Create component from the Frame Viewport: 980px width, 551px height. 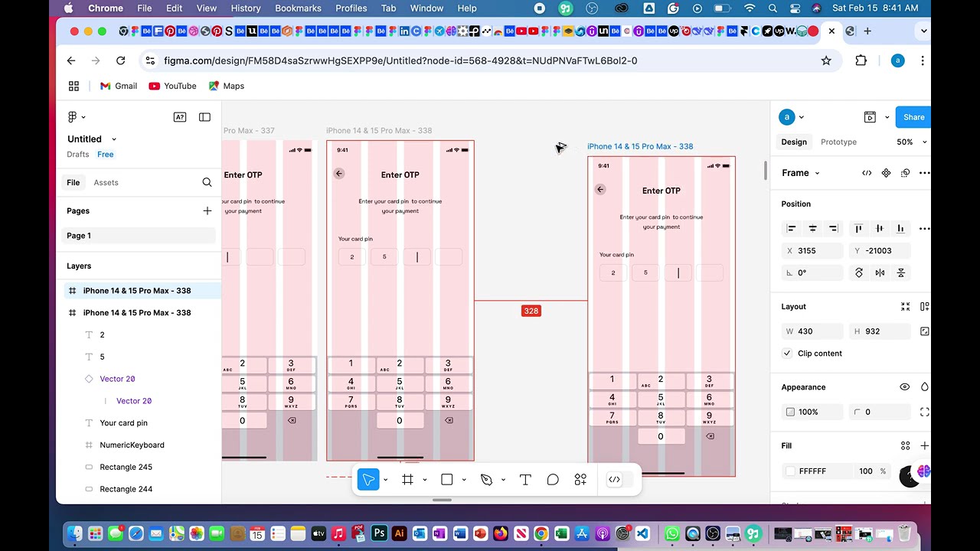(x=886, y=173)
